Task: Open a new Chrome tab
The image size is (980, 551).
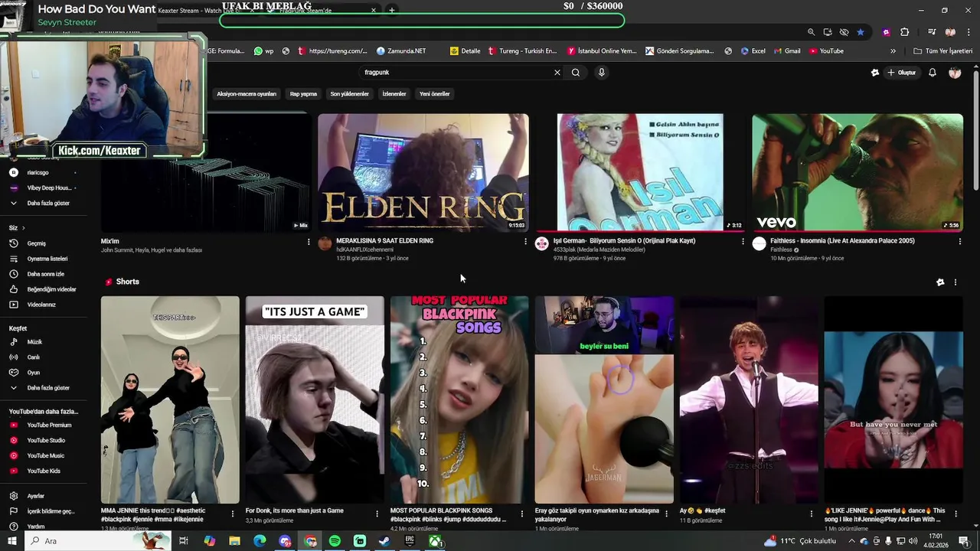Action: 391,11
